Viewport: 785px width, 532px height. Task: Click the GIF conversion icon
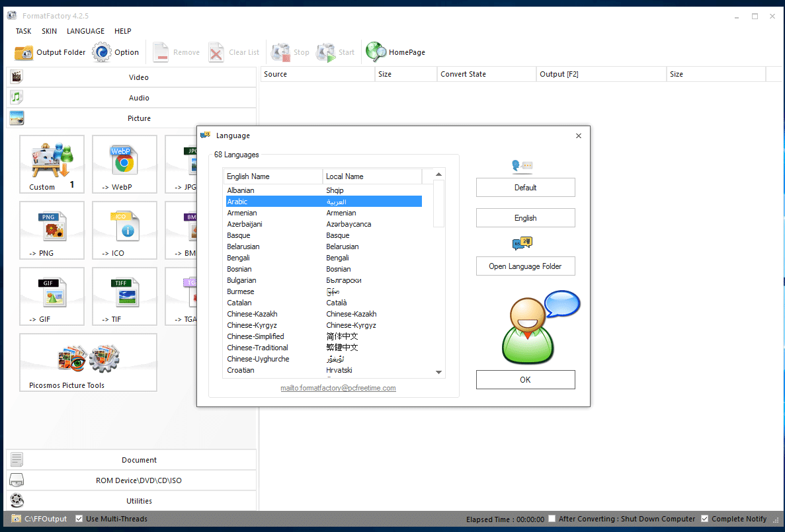(x=52, y=291)
